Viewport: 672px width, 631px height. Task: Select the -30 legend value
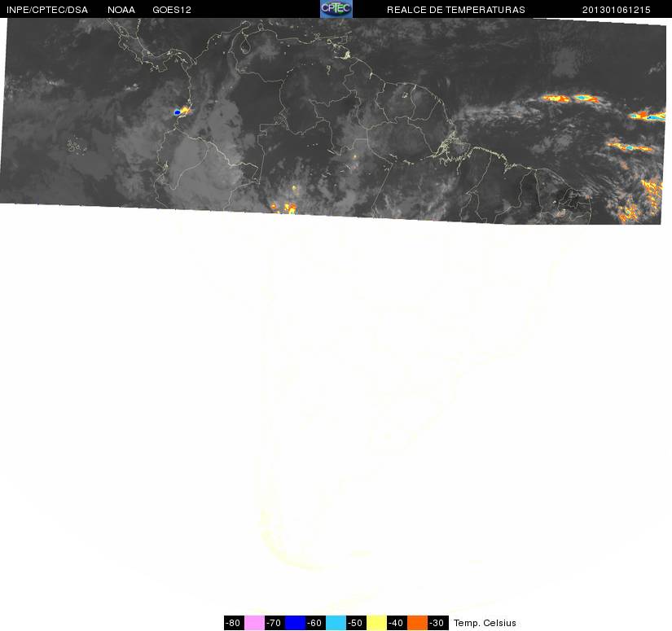(437, 623)
